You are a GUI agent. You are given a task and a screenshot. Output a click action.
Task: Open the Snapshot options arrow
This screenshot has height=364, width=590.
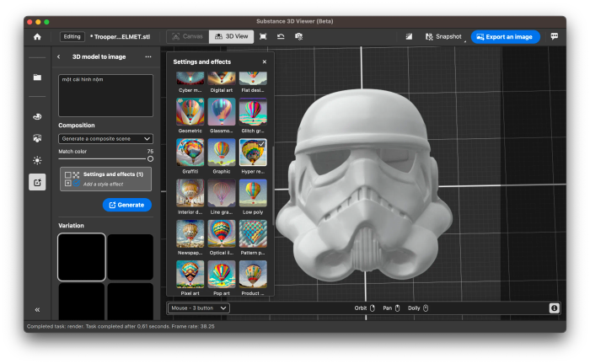pyautogui.click(x=465, y=40)
